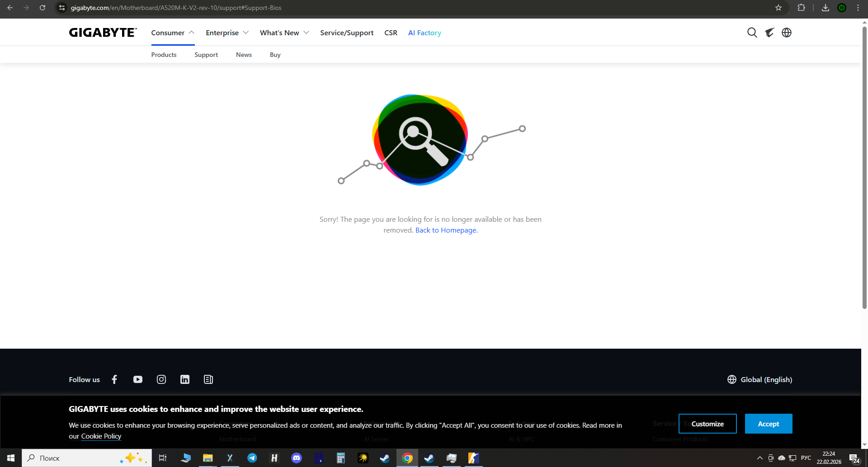Accept cookies with the Accept button
This screenshot has height=467, width=868.
pyautogui.click(x=769, y=424)
